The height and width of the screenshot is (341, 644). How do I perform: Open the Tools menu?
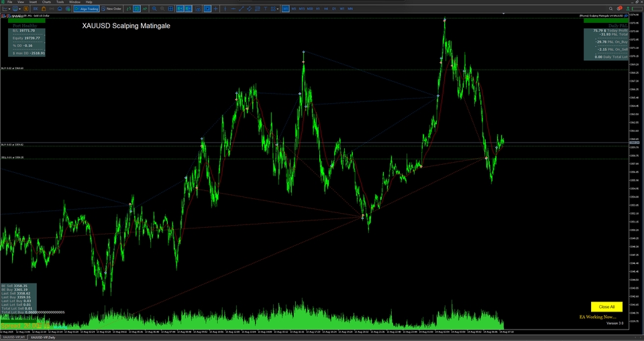60,3
